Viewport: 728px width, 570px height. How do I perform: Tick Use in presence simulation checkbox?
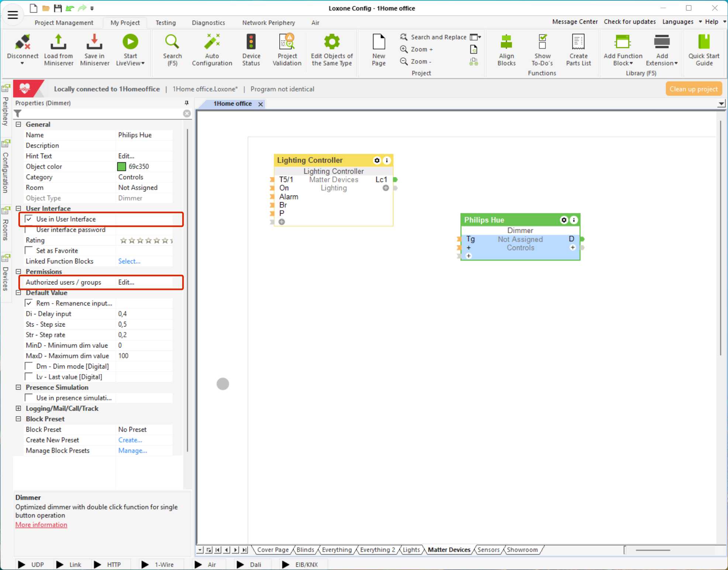pos(29,398)
